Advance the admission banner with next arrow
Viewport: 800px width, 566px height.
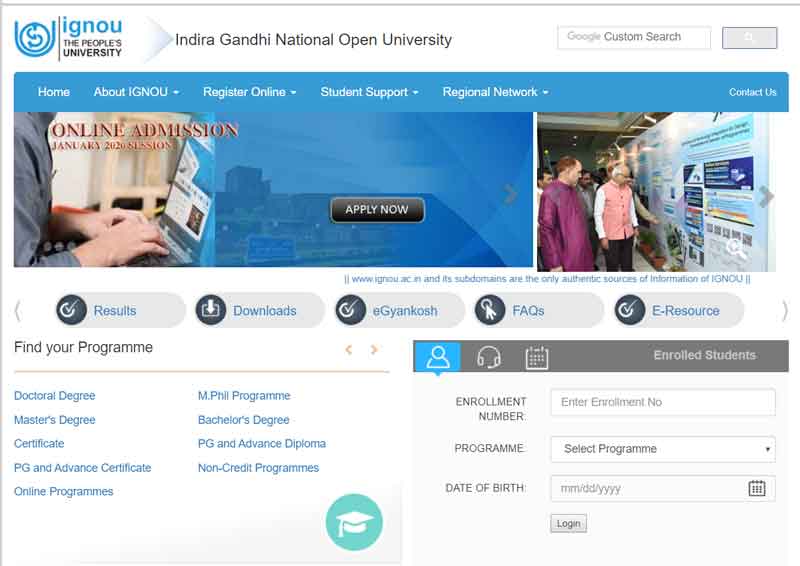pyautogui.click(x=510, y=194)
